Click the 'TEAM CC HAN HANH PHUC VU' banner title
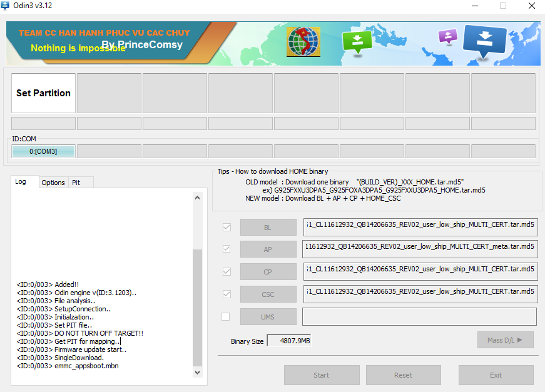545x392 pixels. pyautogui.click(x=104, y=33)
